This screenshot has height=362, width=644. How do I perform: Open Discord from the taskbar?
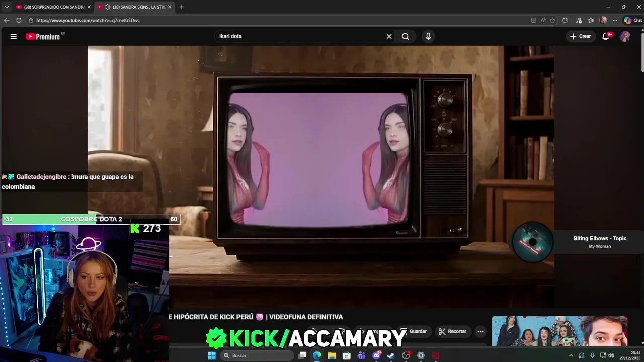point(376,355)
